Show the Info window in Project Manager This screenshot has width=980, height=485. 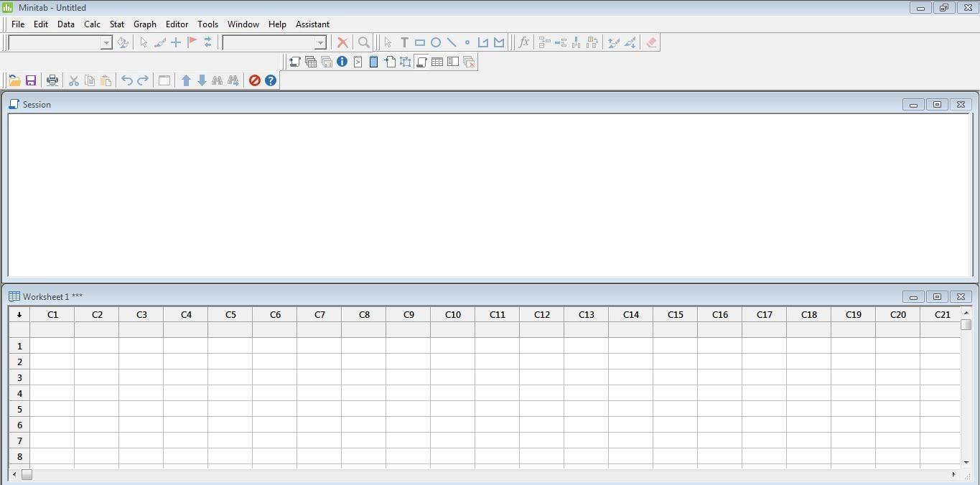(341, 62)
